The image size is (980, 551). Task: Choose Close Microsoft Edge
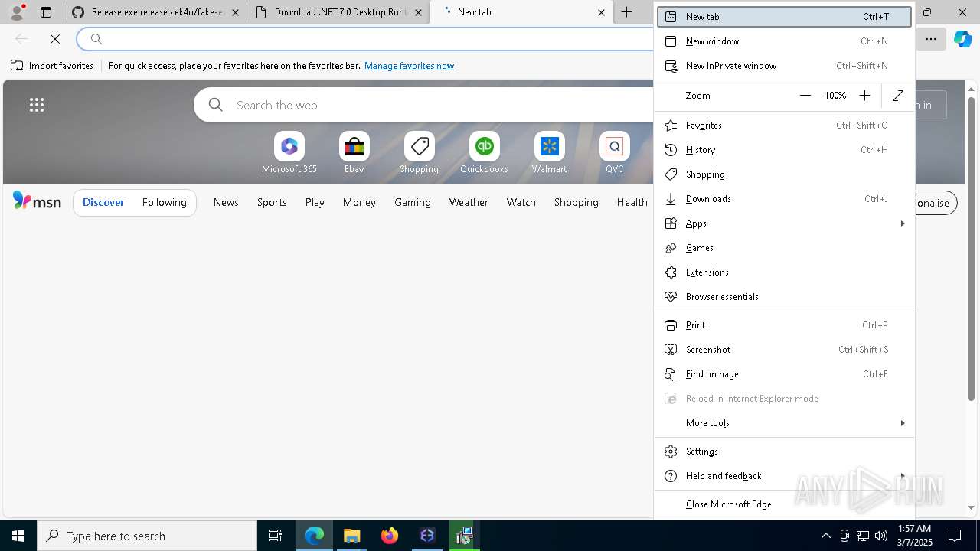(x=785, y=504)
